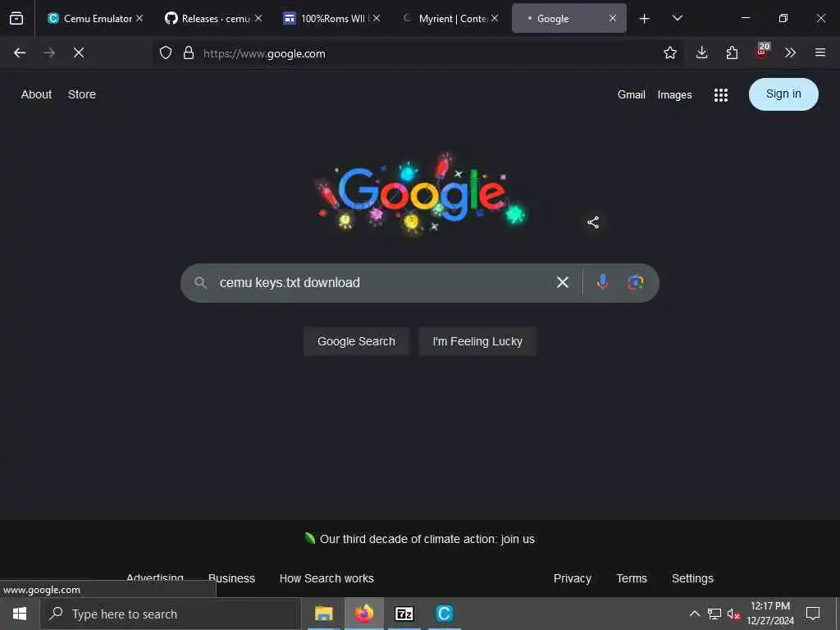The image size is (840, 630).
Task: Open the About link
Action: [36, 94]
